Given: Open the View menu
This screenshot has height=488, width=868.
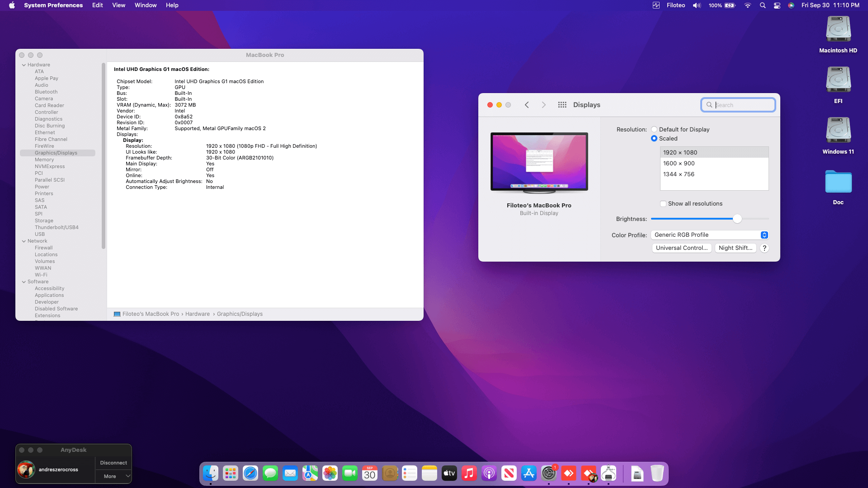Looking at the screenshot, I should 119,5.
